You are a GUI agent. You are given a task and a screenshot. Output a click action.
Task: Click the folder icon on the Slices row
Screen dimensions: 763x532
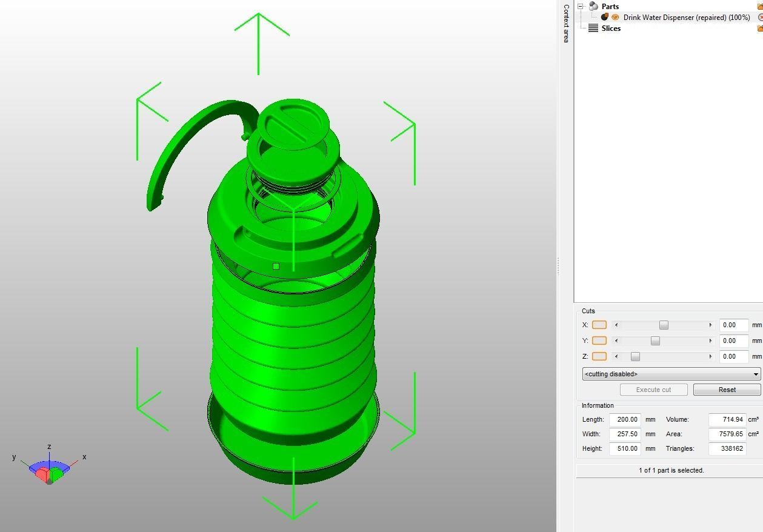760,28
